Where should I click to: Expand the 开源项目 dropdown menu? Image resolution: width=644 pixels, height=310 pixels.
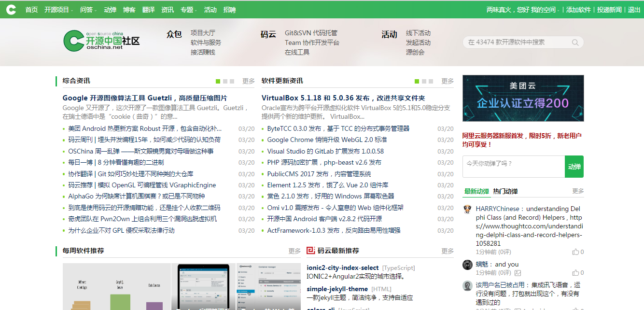[x=58, y=10]
